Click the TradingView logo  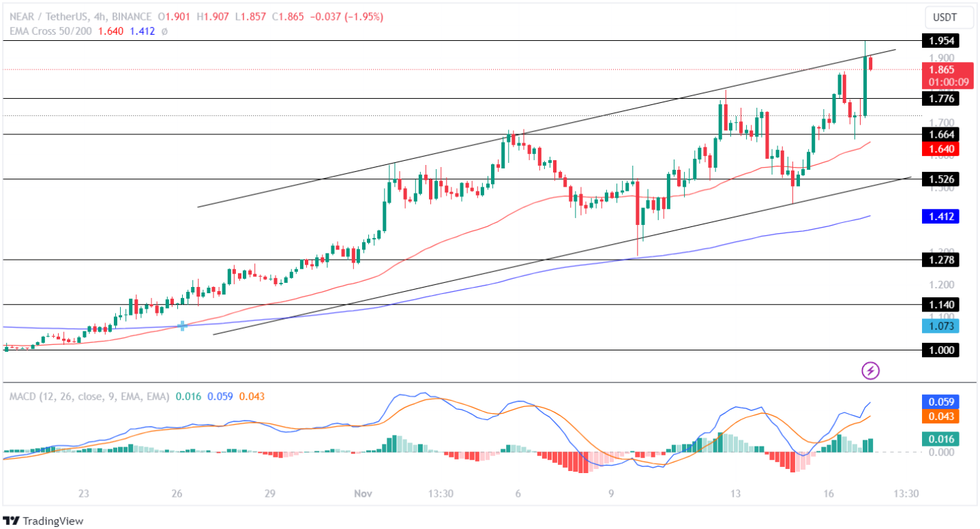(x=43, y=521)
